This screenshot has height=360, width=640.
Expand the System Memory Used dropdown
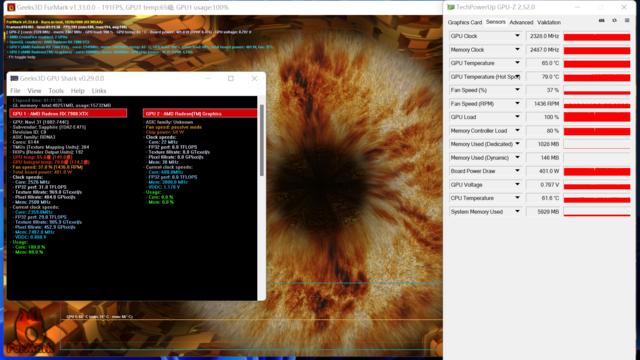click(517, 211)
